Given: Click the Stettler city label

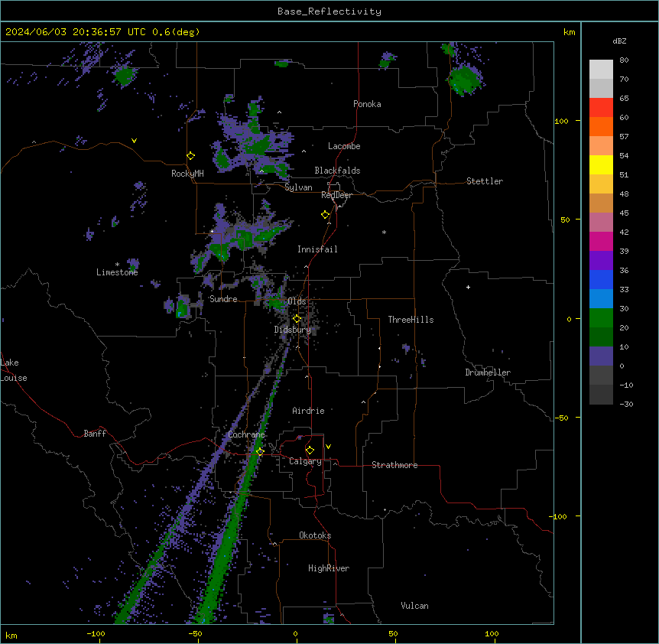Looking at the screenshot, I should click(485, 181).
